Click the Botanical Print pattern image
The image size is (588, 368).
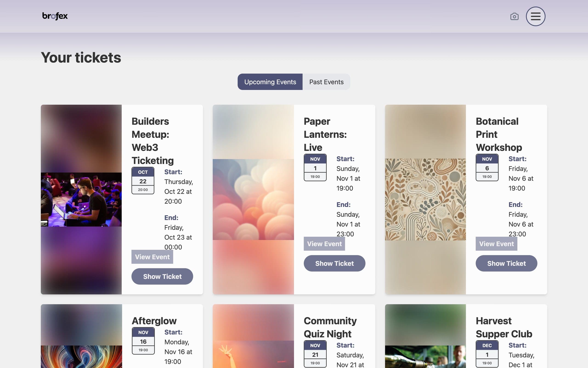425,200
